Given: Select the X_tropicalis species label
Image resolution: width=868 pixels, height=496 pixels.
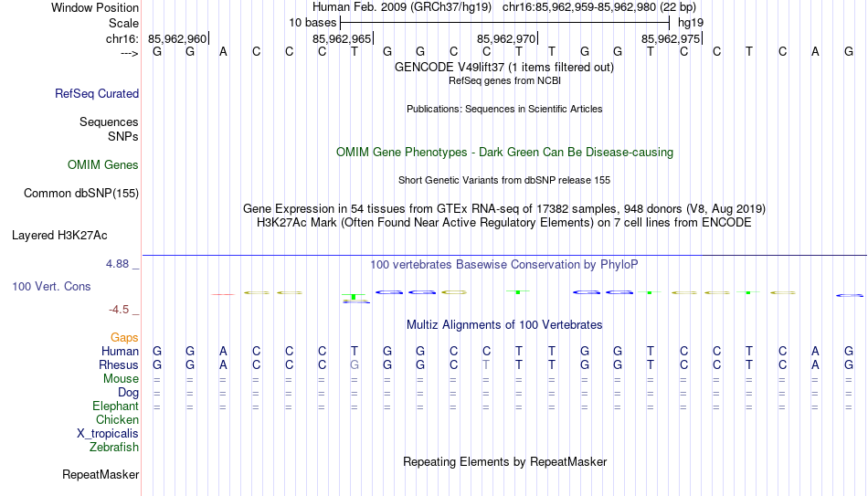Looking at the screenshot, I should click(108, 434).
